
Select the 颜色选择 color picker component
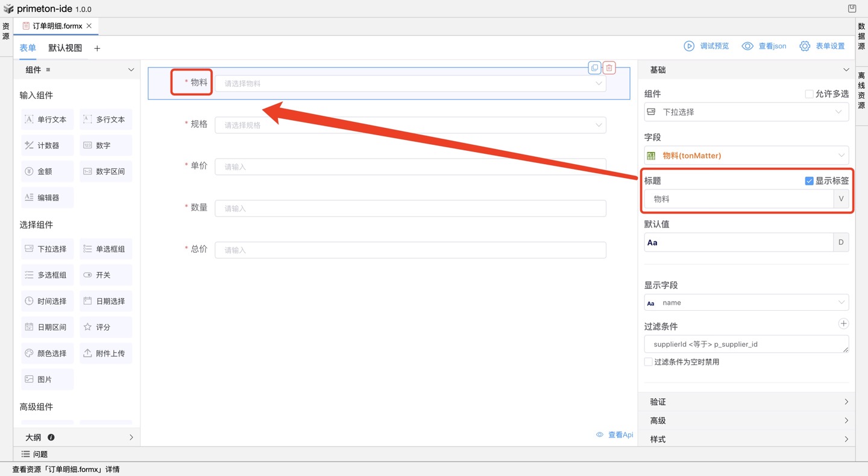pyautogui.click(x=47, y=354)
